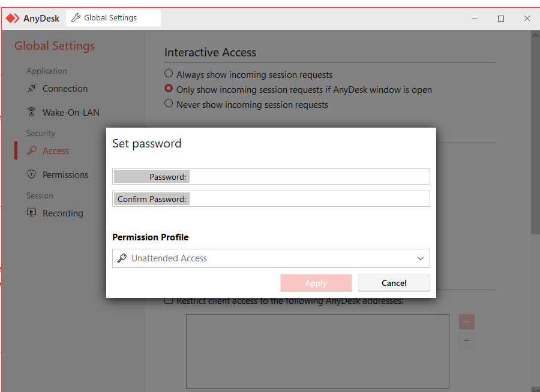540x392 pixels.
Task: Click the Permissions shield icon in sidebar
Action: (32, 175)
